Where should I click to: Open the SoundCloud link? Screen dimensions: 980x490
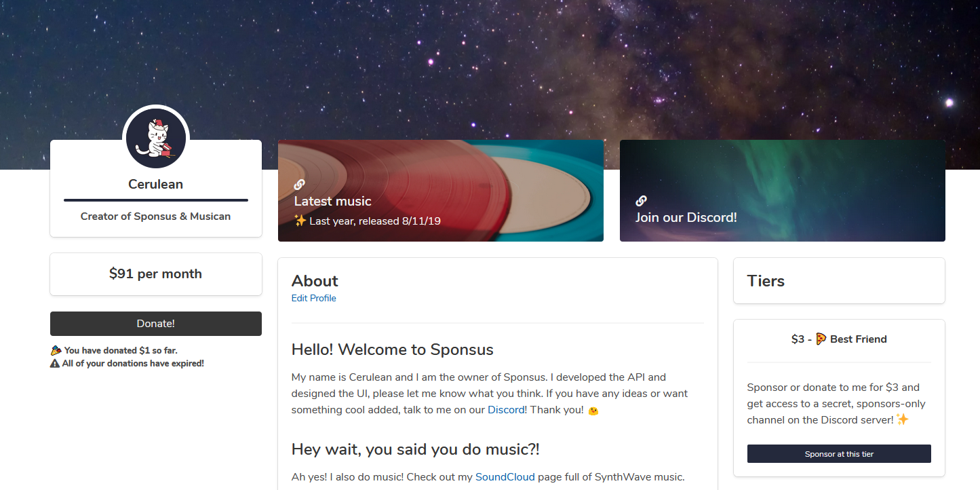(505, 476)
